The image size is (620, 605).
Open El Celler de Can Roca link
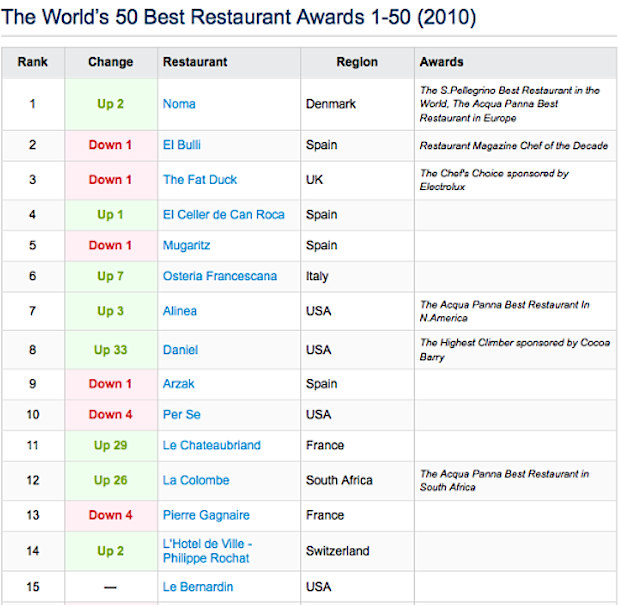click(224, 215)
